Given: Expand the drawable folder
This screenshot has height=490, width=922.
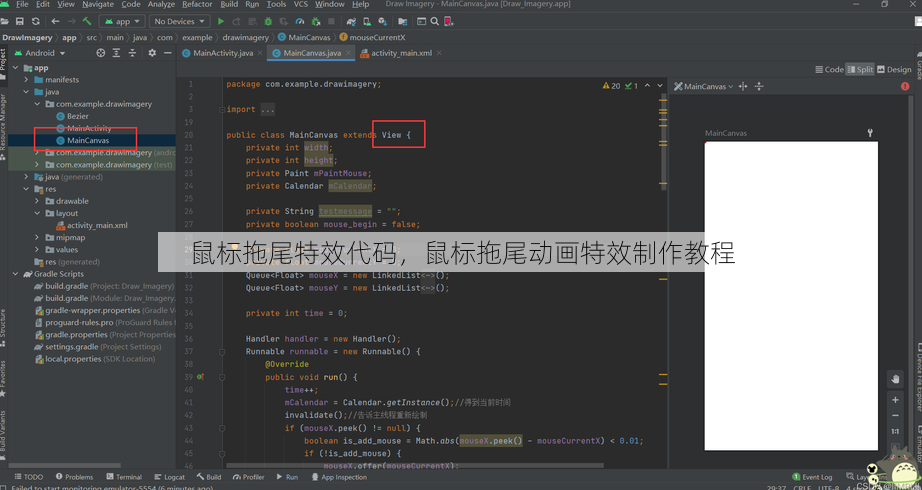Looking at the screenshot, I should [37, 201].
